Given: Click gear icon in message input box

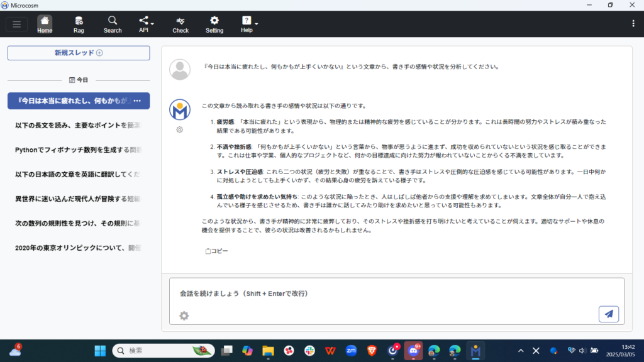Looking at the screenshot, I should [x=184, y=315].
